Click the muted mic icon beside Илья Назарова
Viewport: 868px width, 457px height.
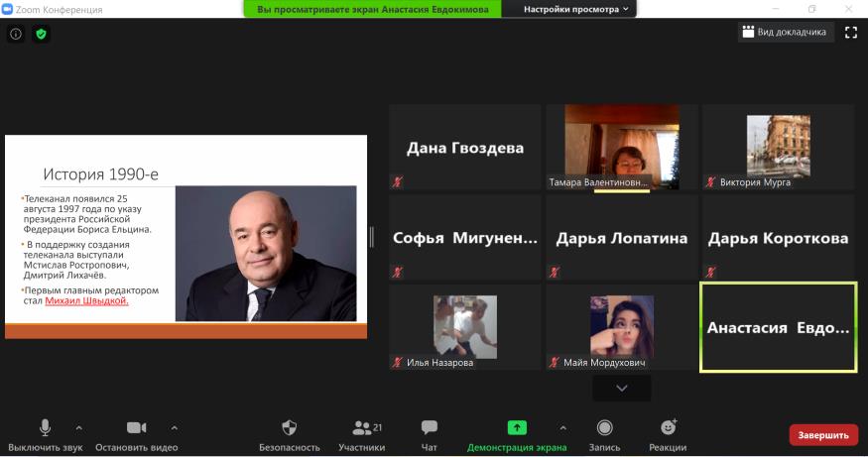[x=398, y=363]
